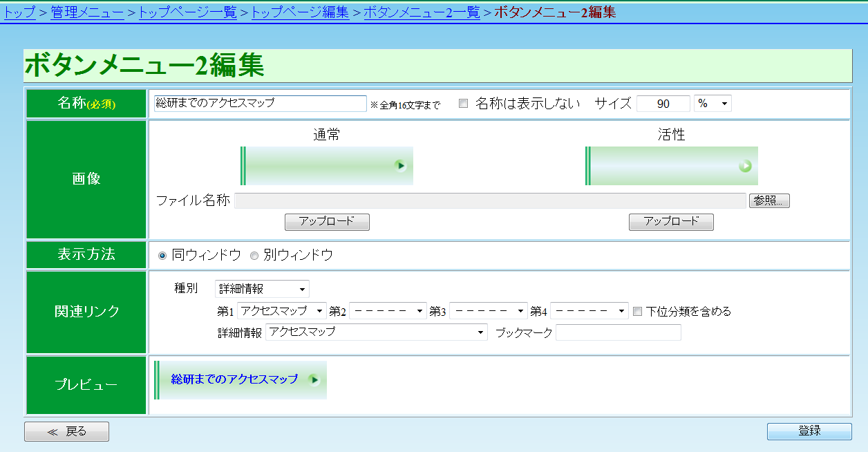Click the 表示方法 row label

tap(86, 254)
